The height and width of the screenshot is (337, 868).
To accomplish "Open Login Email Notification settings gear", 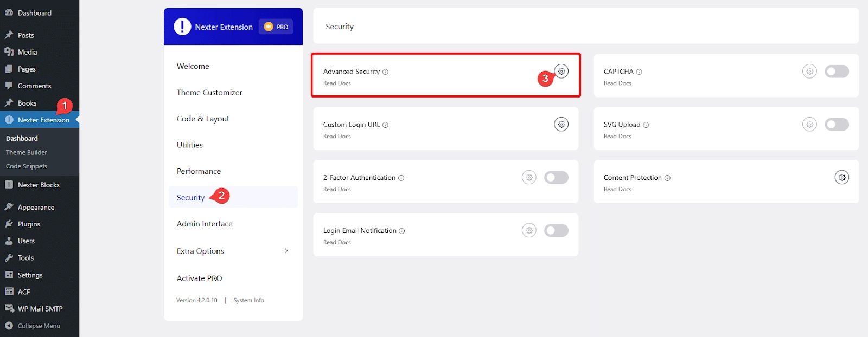I will pyautogui.click(x=529, y=230).
